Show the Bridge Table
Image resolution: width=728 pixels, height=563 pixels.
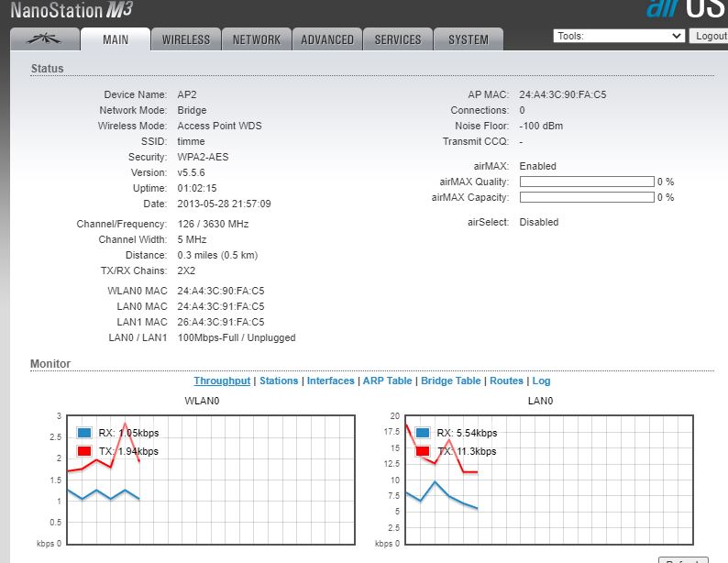pos(451,381)
